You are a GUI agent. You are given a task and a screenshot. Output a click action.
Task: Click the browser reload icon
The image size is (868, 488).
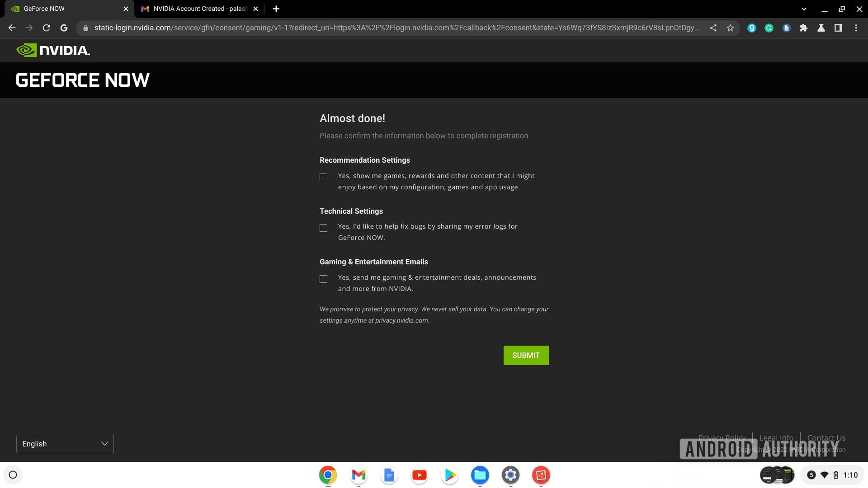pyautogui.click(x=46, y=28)
